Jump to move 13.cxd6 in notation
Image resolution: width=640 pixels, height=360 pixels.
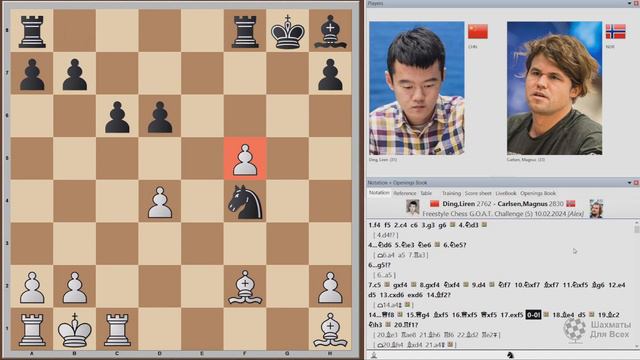pyautogui.click(x=392, y=295)
